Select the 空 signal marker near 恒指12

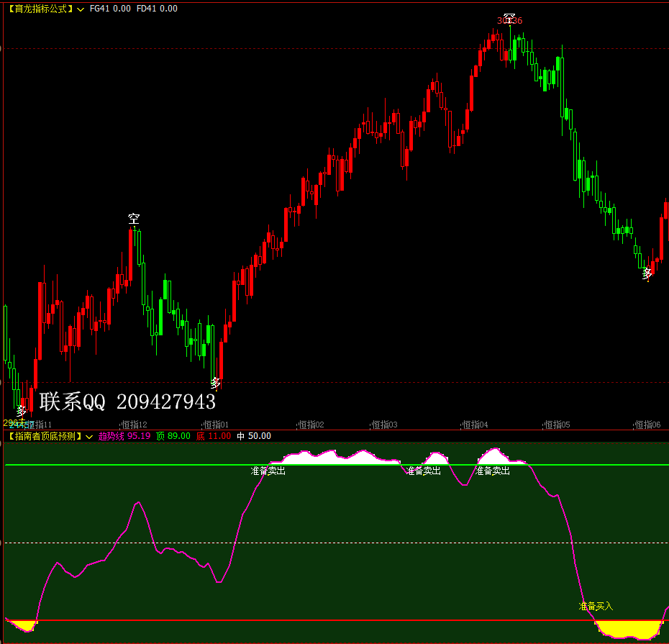click(134, 219)
